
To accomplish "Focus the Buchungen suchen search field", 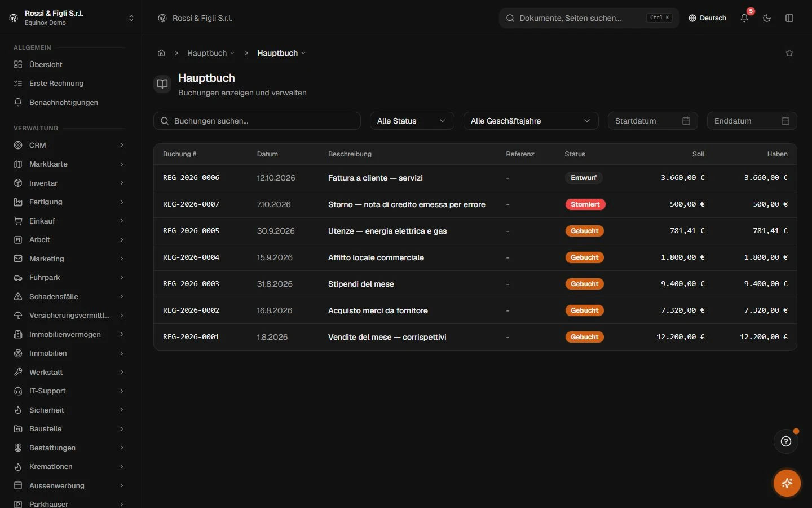I will pos(257,121).
